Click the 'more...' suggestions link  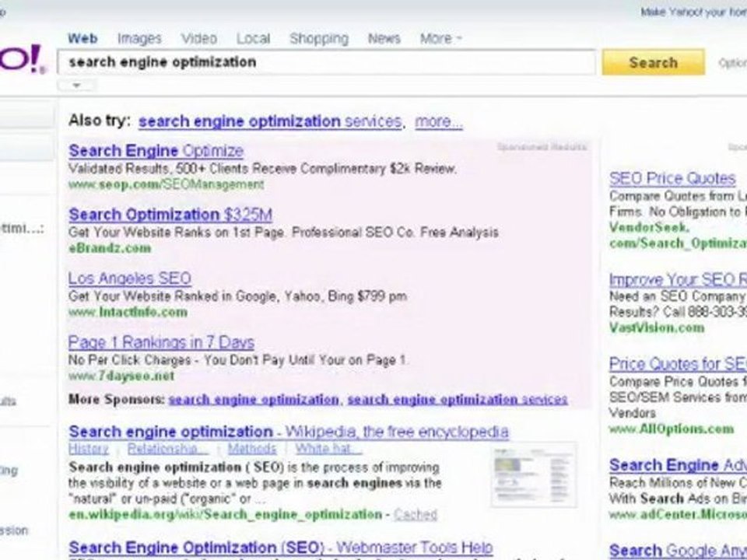(x=439, y=121)
